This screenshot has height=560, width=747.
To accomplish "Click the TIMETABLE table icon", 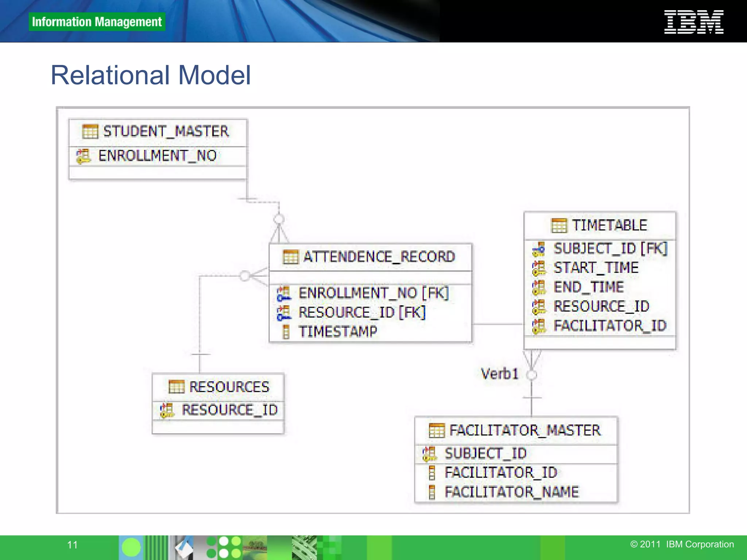I will click(x=559, y=225).
